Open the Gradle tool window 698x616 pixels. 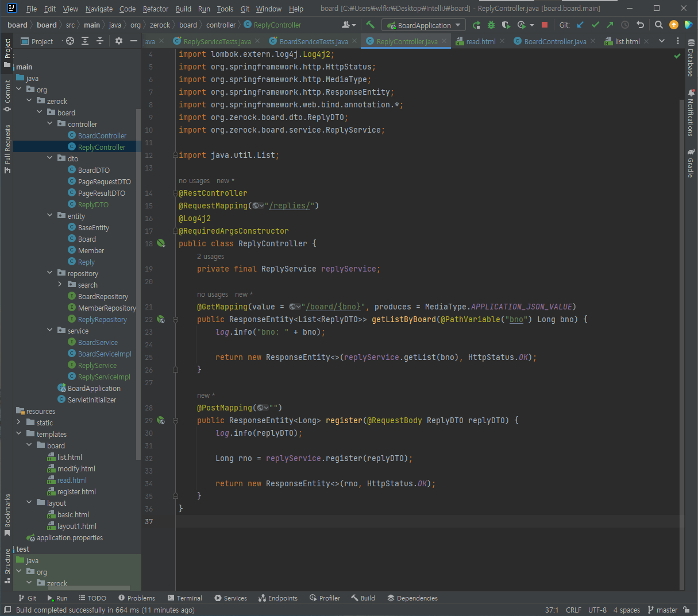(691, 164)
